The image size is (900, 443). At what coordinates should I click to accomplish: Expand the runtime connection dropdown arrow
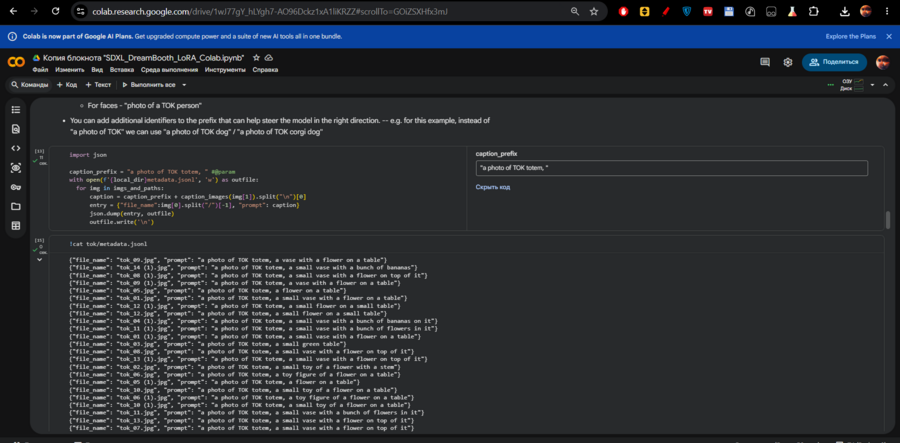tap(872, 85)
